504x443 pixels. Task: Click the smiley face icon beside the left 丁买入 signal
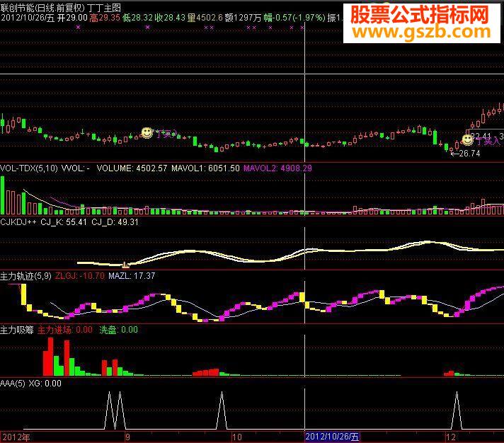click(147, 132)
